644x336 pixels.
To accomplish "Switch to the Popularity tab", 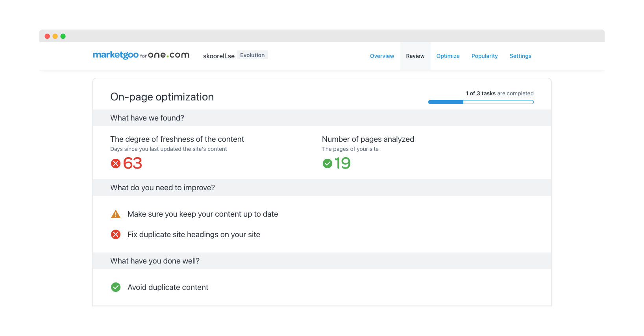I will point(485,56).
